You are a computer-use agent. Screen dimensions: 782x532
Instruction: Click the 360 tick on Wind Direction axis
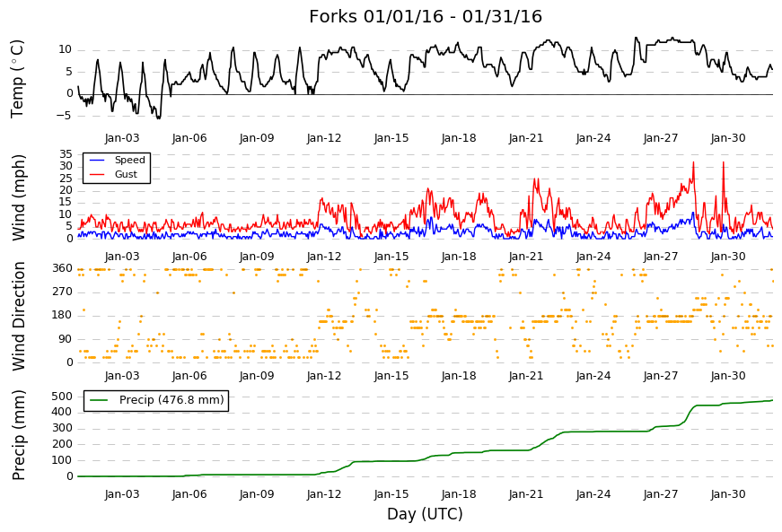pyautogui.click(x=62, y=268)
